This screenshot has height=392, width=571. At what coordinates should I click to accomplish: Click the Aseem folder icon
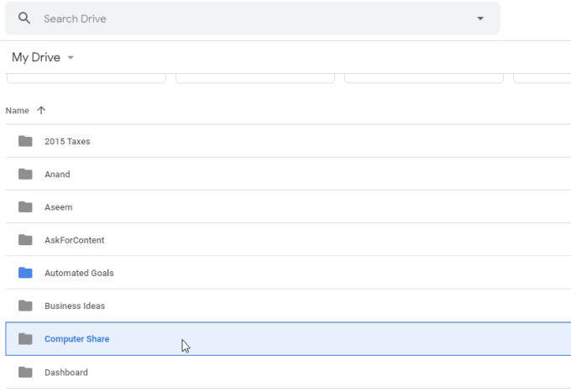click(25, 206)
